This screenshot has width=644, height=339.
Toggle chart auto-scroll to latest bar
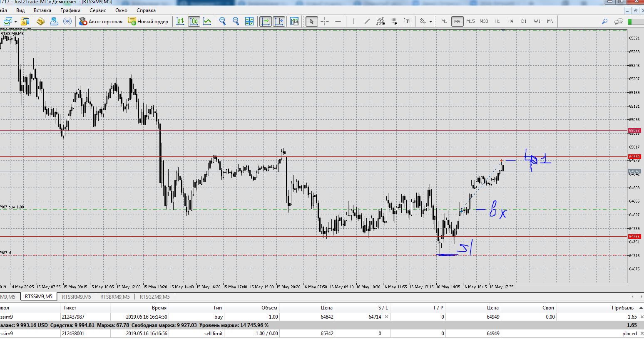click(x=265, y=21)
